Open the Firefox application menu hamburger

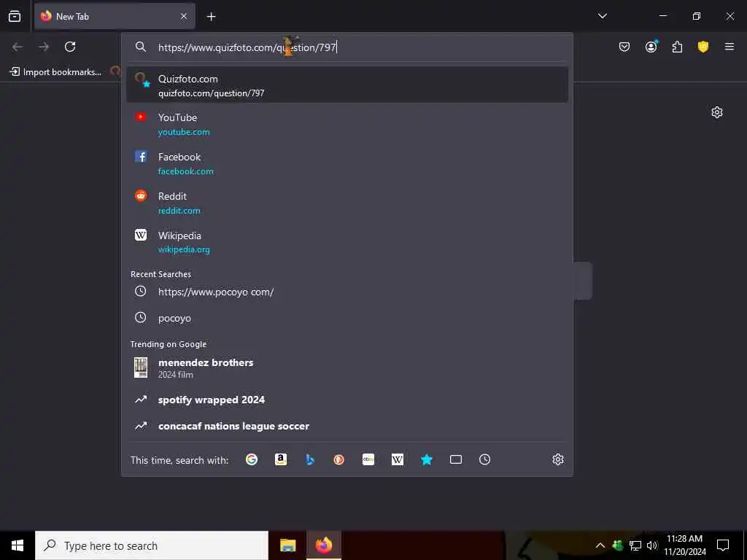tap(729, 47)
